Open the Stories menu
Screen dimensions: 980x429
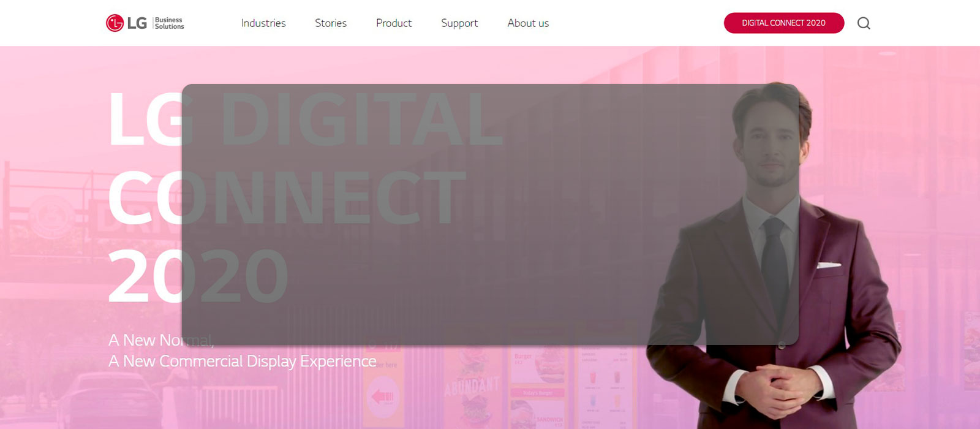tap(331, 23)
